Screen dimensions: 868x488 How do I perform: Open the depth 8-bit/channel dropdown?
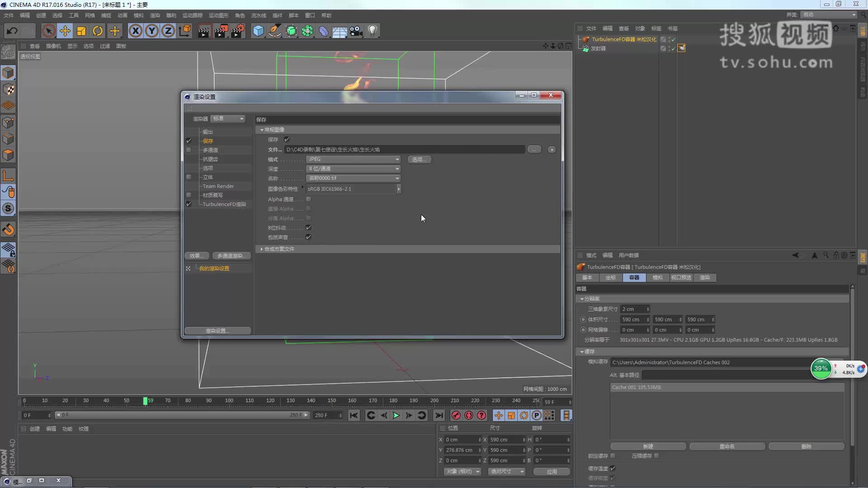354,169
